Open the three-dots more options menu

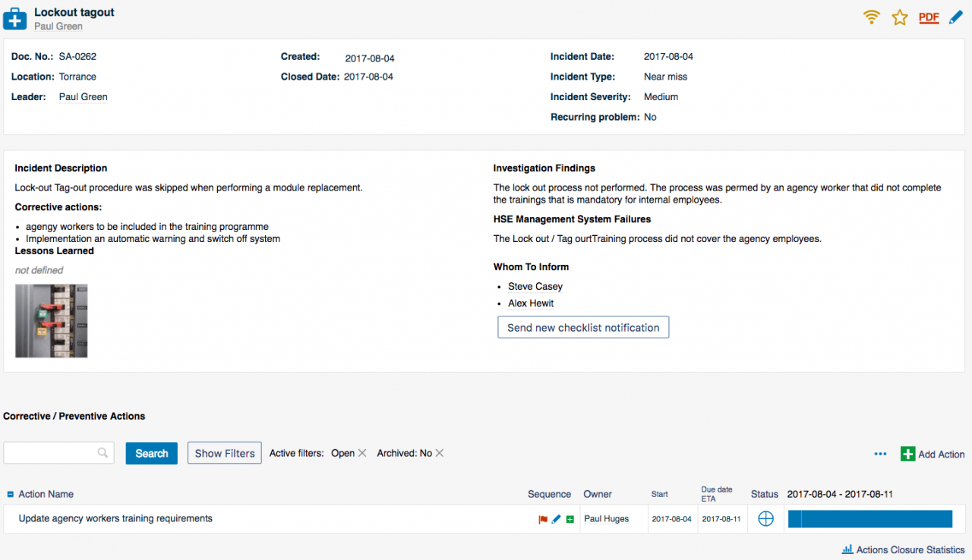pyautogui.click(x=880, y=454)
